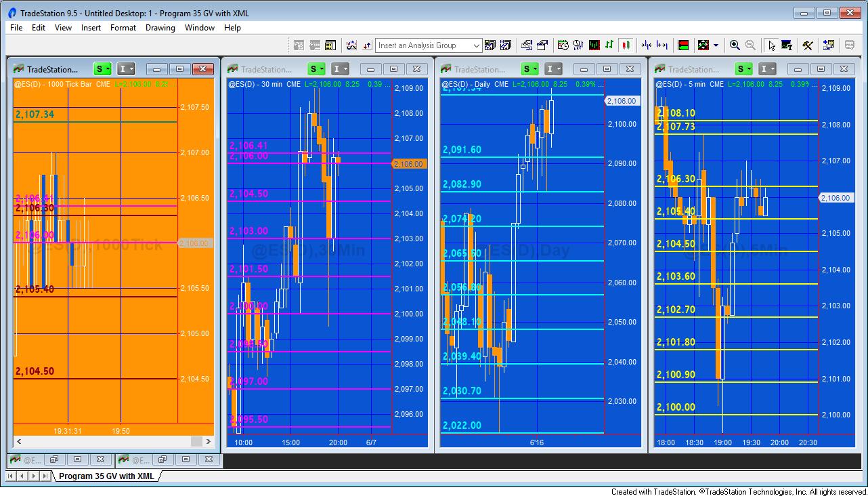Open the Insert menu
Viewport: 868px width, 496px height.
pos(91,28)
